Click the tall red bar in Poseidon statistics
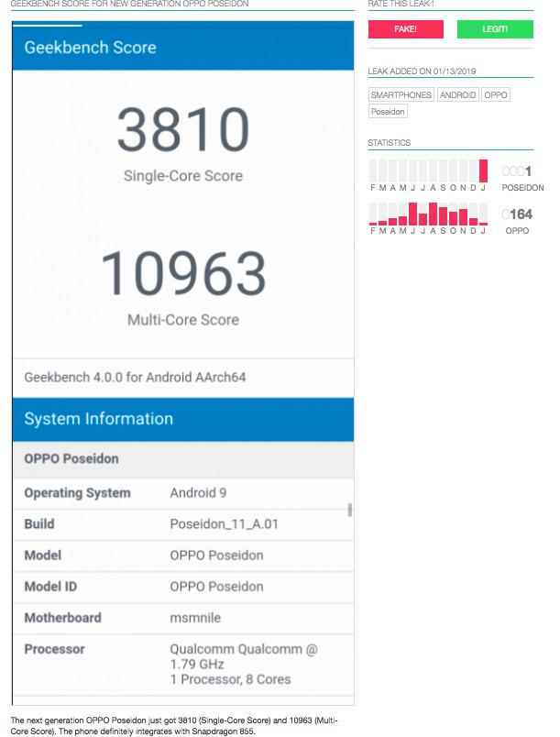 484,170
